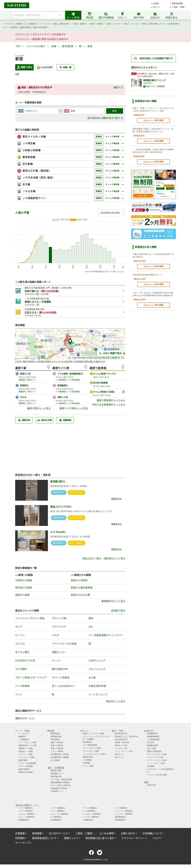Open 都営大江戸線 congestion report chevron
This screenshot has width=191, height=868.
(123, 291)
